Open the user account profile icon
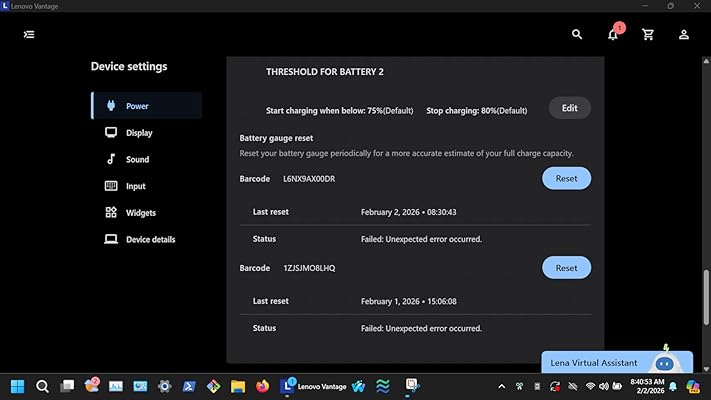The height and width of the screenshot is (400, 711). [x=684, y=34]
